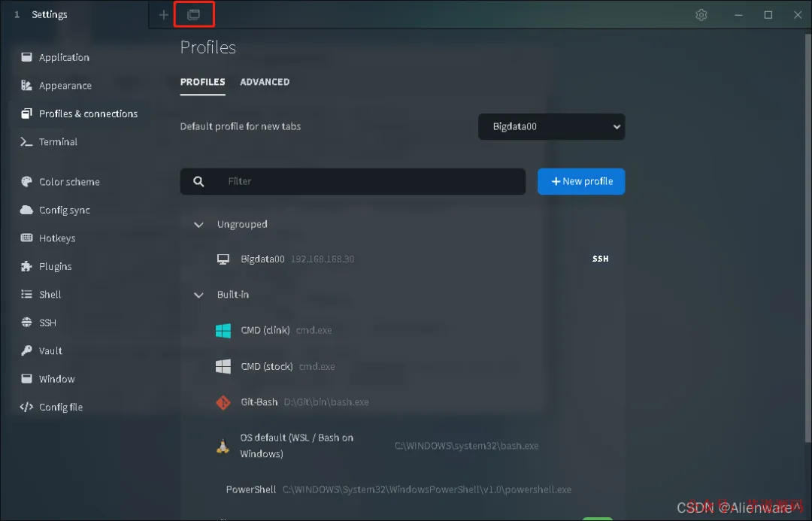The image size is (812, 521).
Task: Click the powershell.exe path text
Action: (427, 489)
